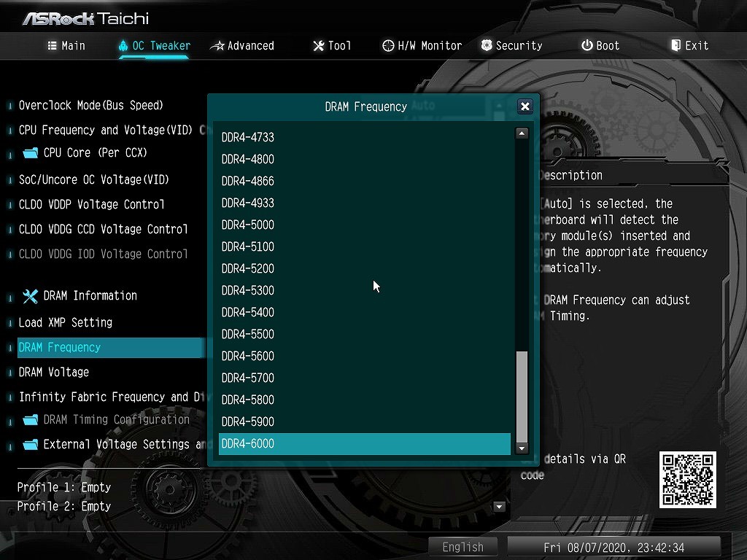Select DRAM Voltage setting

point(54,372)
